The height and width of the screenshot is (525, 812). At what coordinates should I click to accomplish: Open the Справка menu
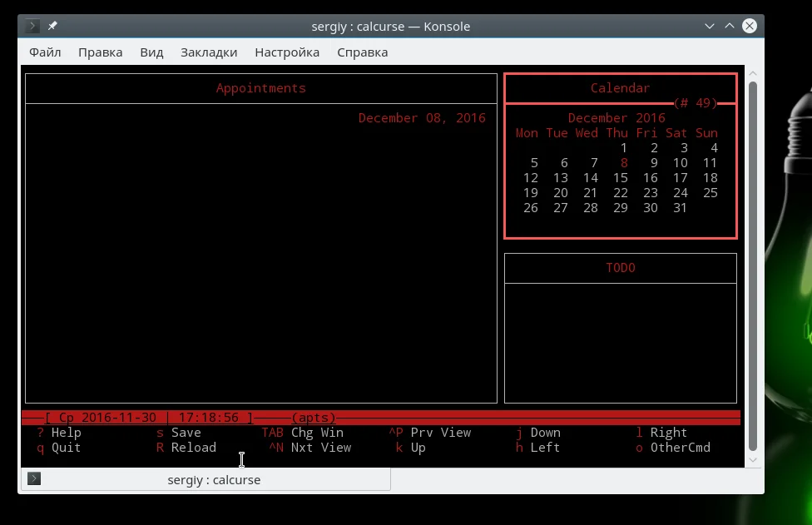(x=362, y=52)
